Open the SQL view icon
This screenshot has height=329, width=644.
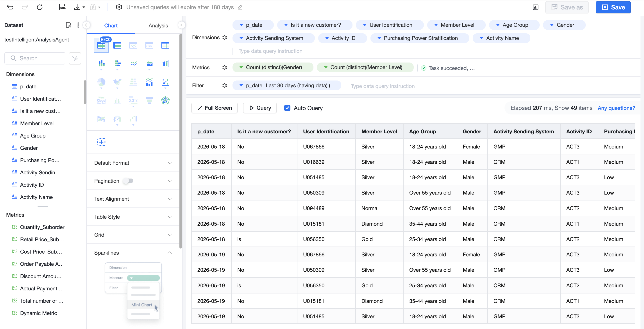(x=62, y=7)
